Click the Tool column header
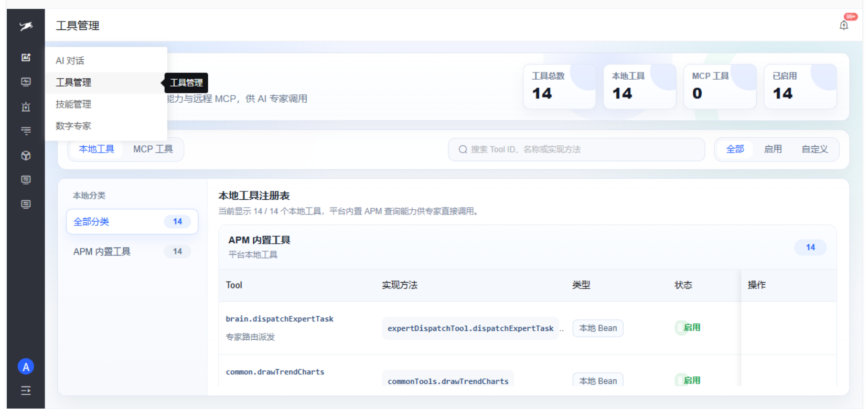Screen dimensions: 868x409 tap(234, 285)
